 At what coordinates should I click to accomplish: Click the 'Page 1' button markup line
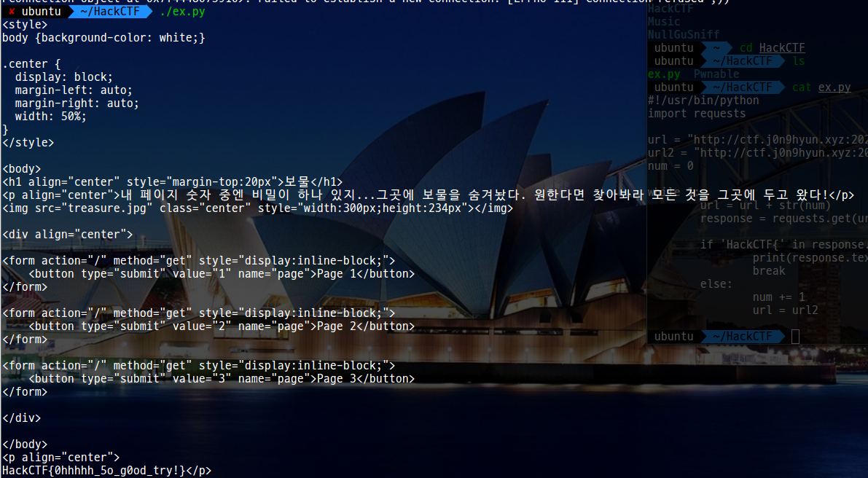coord(222,274)
